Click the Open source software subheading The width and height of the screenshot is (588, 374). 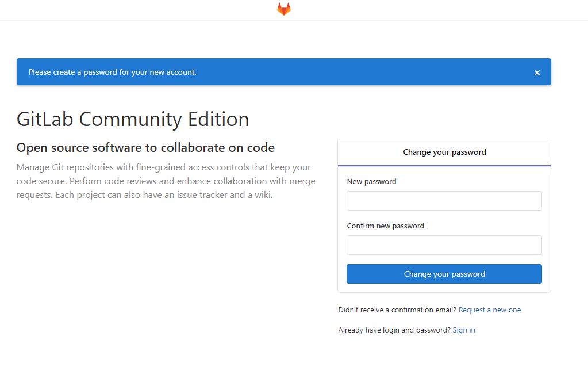click(x=145, y=147)
